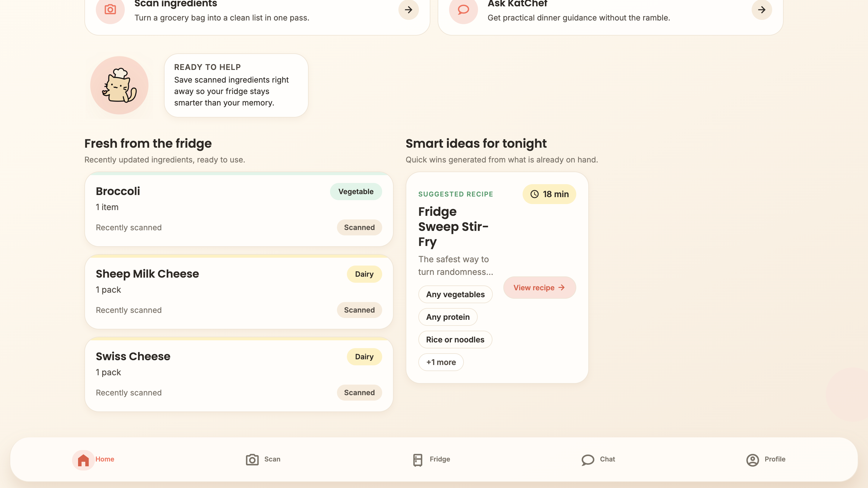Open the Chat tab in bottom navigation

click(598, 459)
